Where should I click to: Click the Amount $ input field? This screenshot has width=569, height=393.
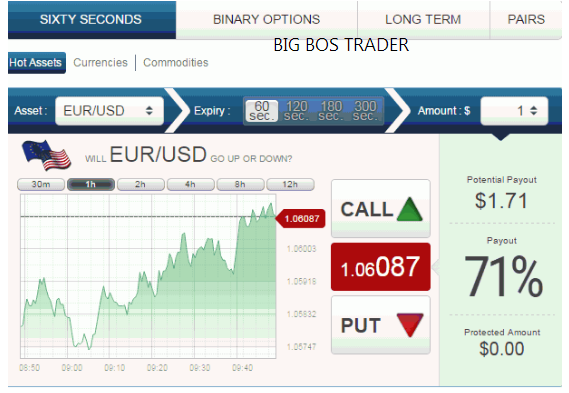click(514, 111)
